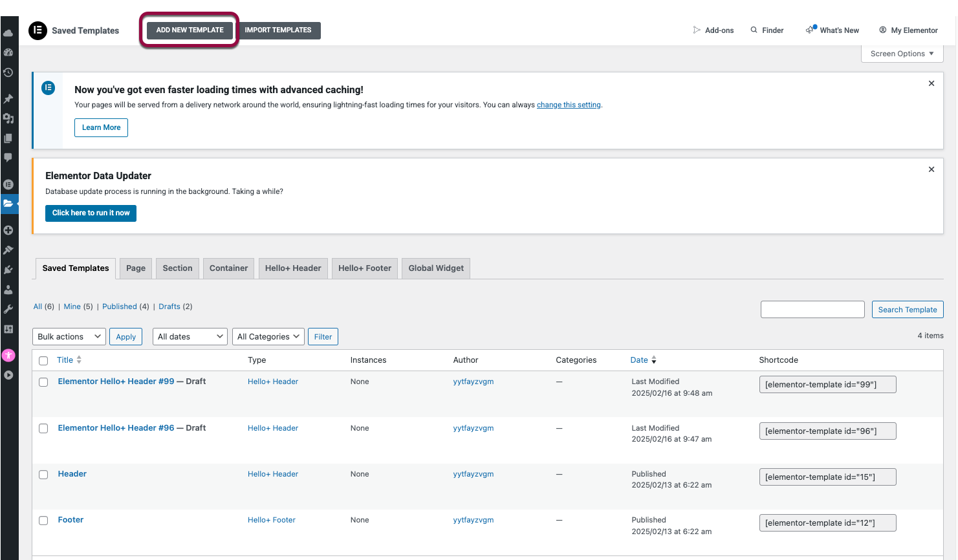Screen dimensions: 958x560
Task: Sort templates by Title column
Action: (69, 360)
